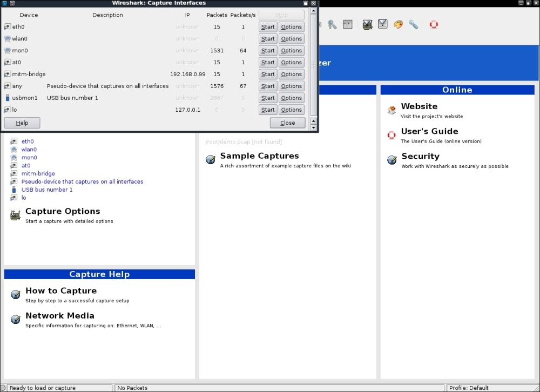
Task: Click the usbmon1 USB icon in dialog
Action: click(x=8, y=98)
